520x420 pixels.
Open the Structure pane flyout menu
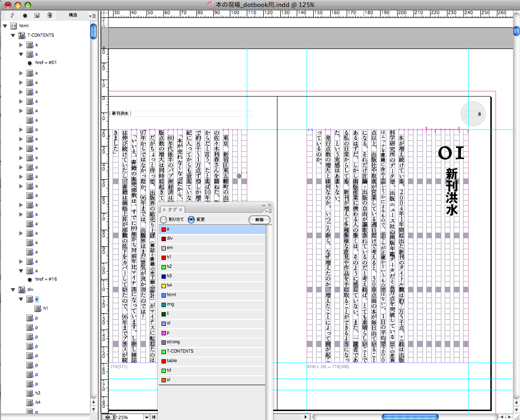point(92,16)
